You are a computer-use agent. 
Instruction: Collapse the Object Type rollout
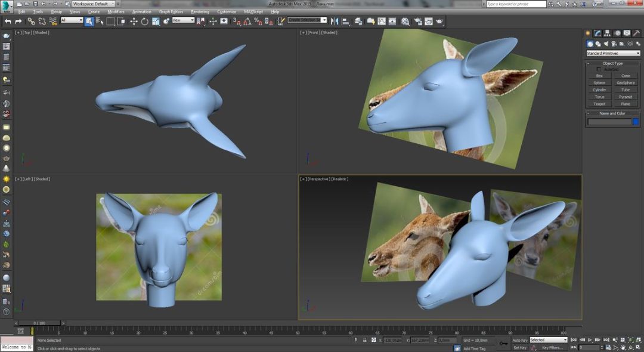(x=612, y=63)
